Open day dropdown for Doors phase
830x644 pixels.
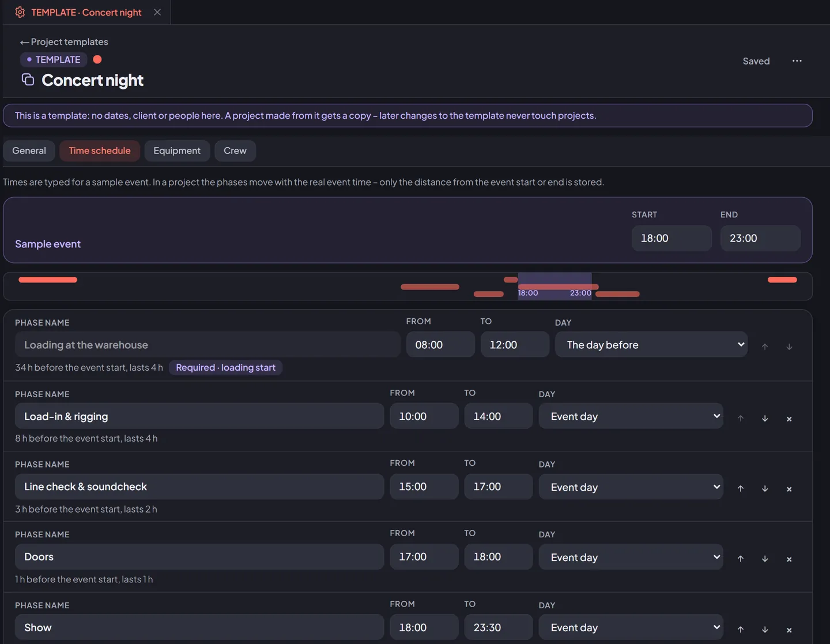click(631, 557)
